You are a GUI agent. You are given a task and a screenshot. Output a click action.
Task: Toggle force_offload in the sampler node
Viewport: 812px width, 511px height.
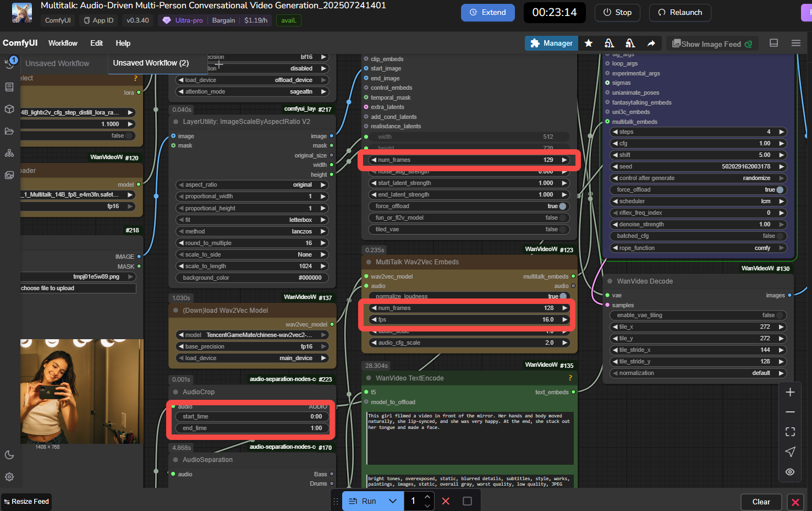pos(699,189)
